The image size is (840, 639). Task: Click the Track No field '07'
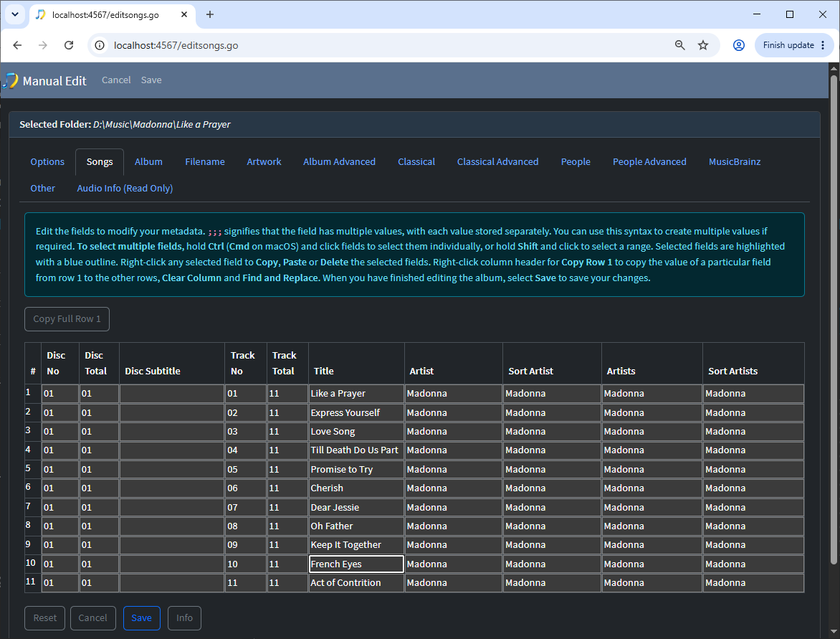(x=246, y=507)
